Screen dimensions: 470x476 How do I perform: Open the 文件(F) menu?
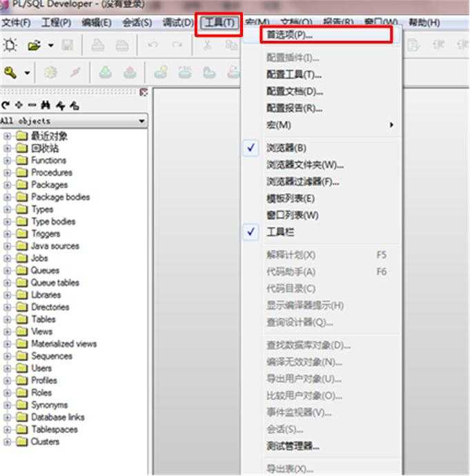16,23
